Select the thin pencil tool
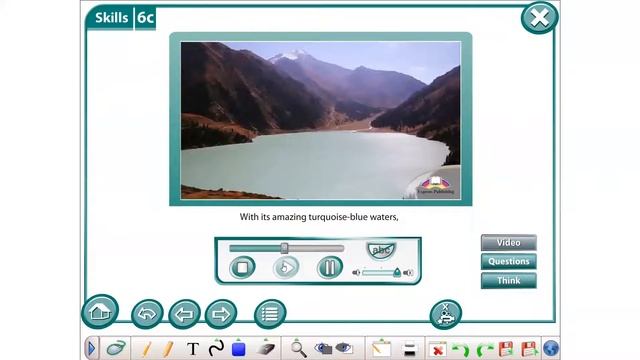This screenshot has height=360, width=640. tap(147, 349)
